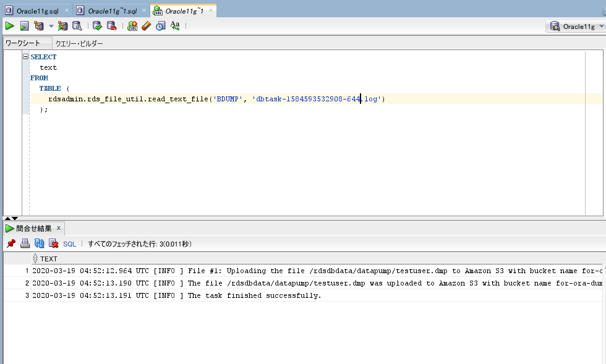Viewport: 606px width, 364px height.
Task: Close the active Oracle11g~1 tab
Action: point(211,11)
